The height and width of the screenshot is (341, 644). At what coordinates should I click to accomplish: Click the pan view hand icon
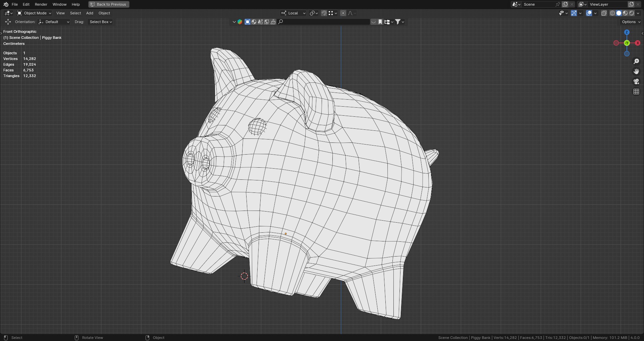click(x=636, y=71)
